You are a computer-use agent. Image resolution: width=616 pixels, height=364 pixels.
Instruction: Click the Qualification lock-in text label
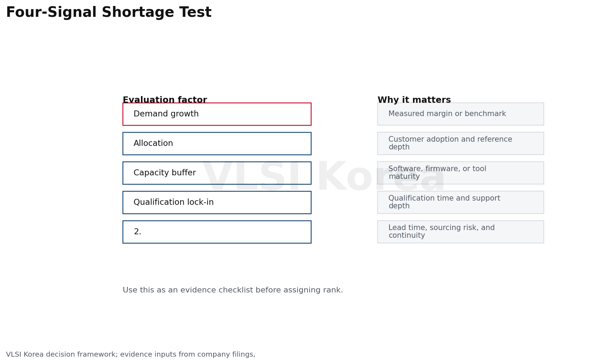pos(174,202)
